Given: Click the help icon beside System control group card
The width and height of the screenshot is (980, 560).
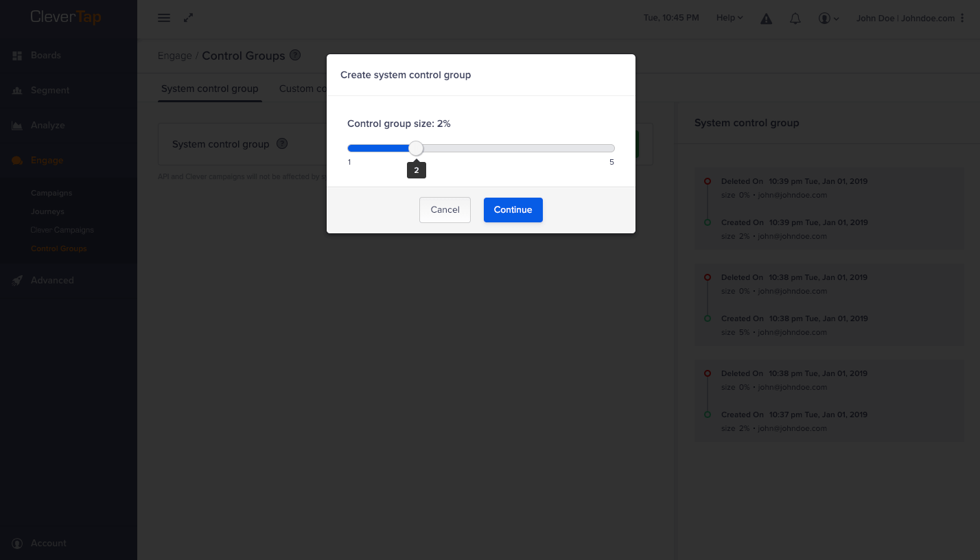Looking at the screenshot, I should coord(282,144).
